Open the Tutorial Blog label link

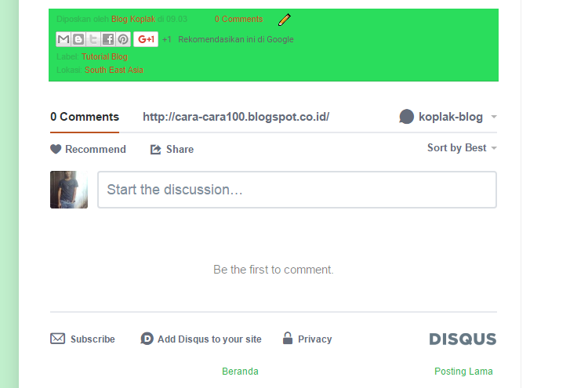coord(104,56)
